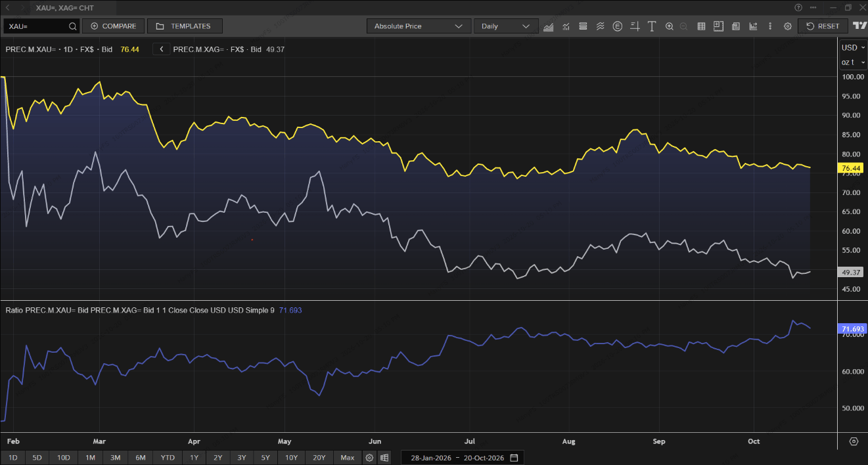Click the add chart panel icon

(x=718, y=26)
